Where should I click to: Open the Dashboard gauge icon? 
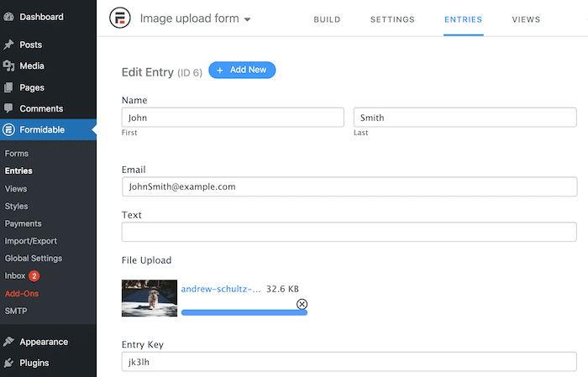(x=8, y=17)
